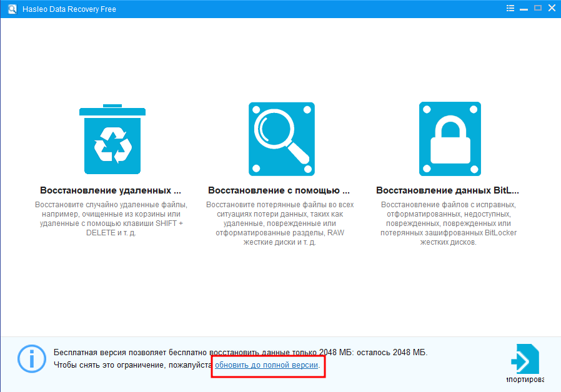Viewport: 561px width, 392px height.
Task: Select 'Восстановление удаленных ...' heading
Action: click(111, 190)
